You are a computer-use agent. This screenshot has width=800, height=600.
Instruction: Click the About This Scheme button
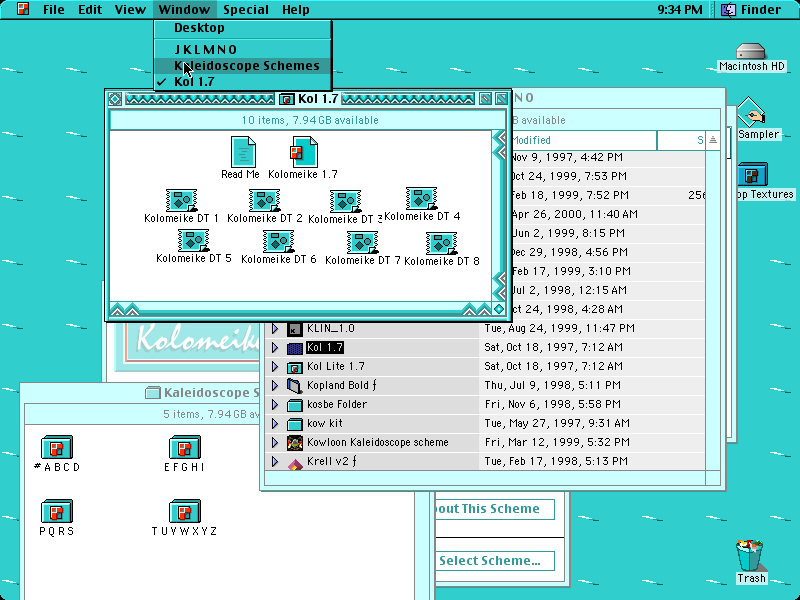point(495,509)
